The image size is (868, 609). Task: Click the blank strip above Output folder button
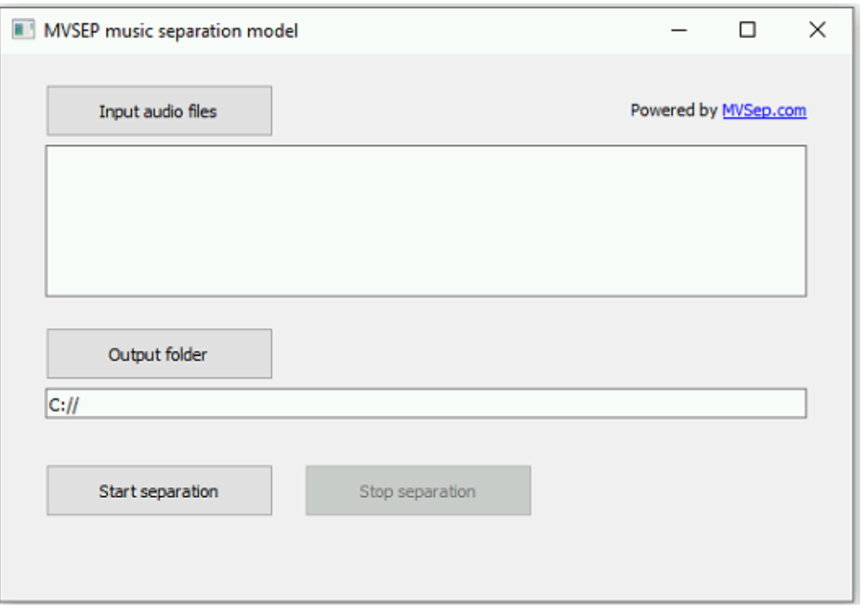tap(159, 312)
